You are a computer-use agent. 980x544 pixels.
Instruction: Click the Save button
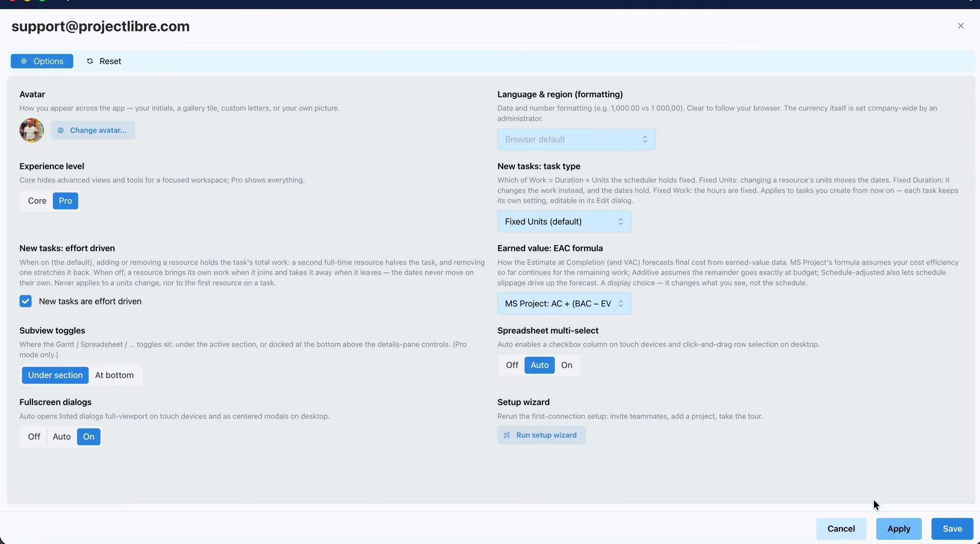[952, 529]
